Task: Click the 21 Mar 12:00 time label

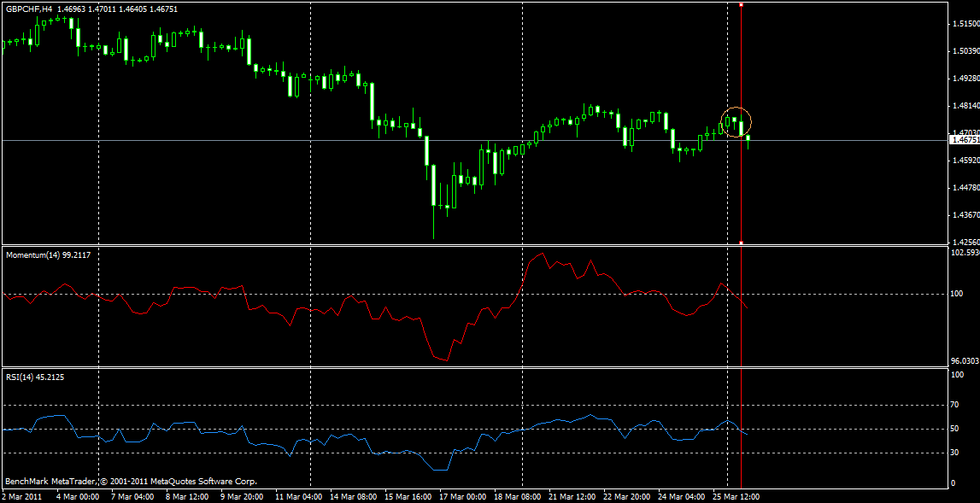Action: click(572, 497)
